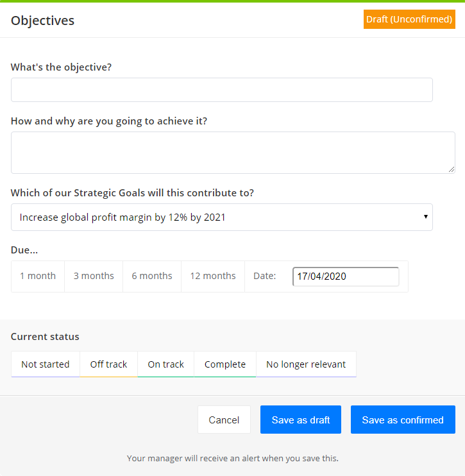
Task: Focus the how and why textarea
Action: (x=233, y=153)
